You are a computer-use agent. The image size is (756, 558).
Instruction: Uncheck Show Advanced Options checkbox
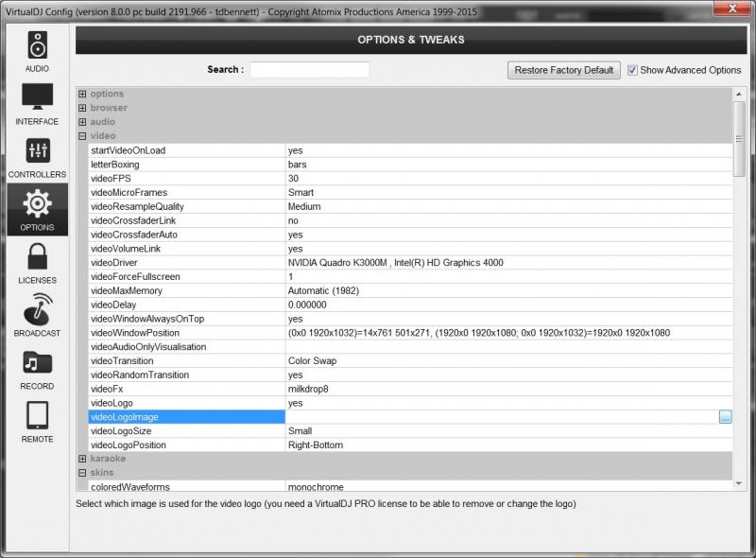(633, 70)
